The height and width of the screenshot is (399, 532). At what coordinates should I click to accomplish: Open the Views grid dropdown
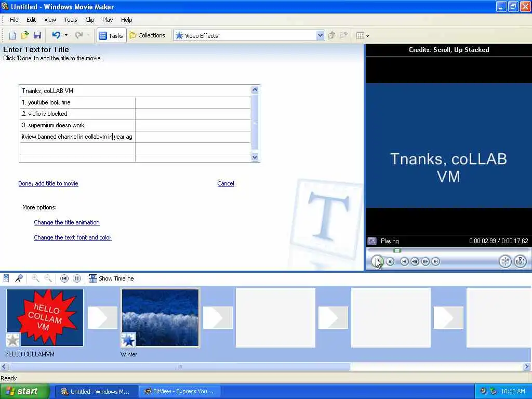363,35
